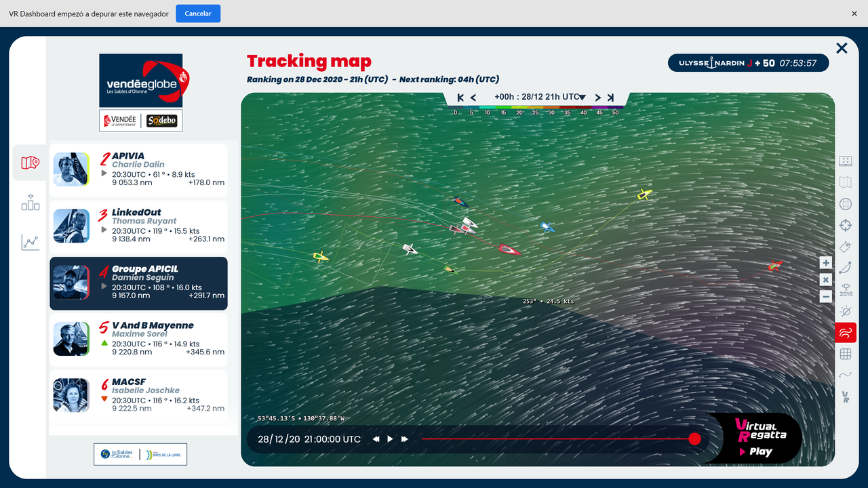Switch to globe view icon
The image size is (868, 488).
tap(846, 204)
